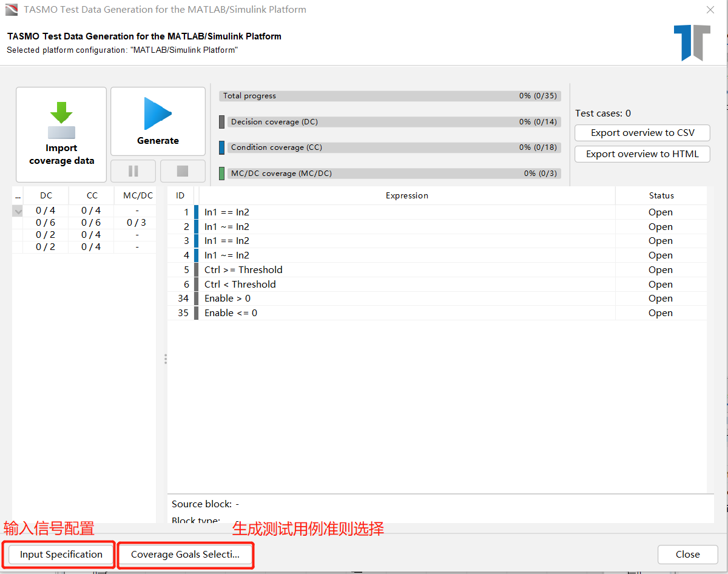
Task: Click the Decision coverage (DC) progress bar
Action: [393, 122]
